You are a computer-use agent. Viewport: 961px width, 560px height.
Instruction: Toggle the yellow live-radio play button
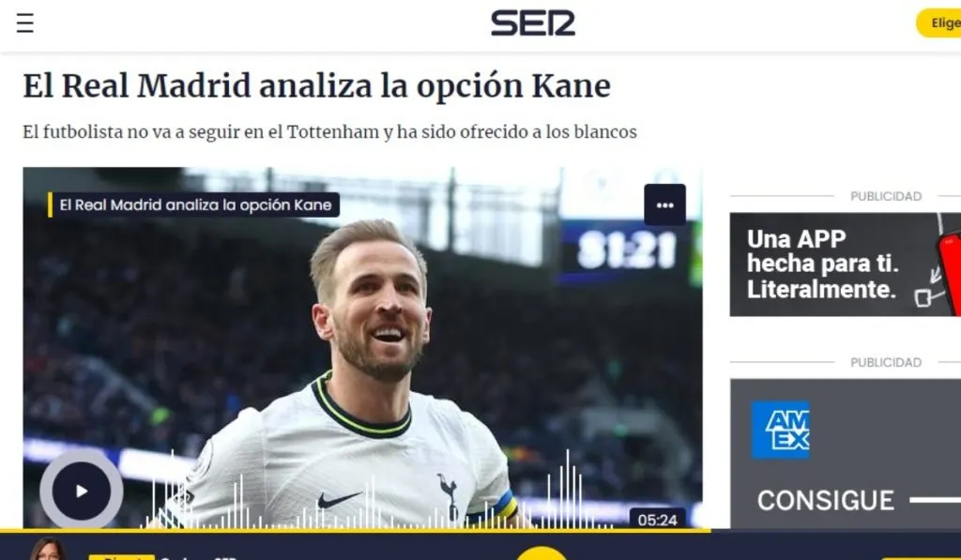point(542,553)
